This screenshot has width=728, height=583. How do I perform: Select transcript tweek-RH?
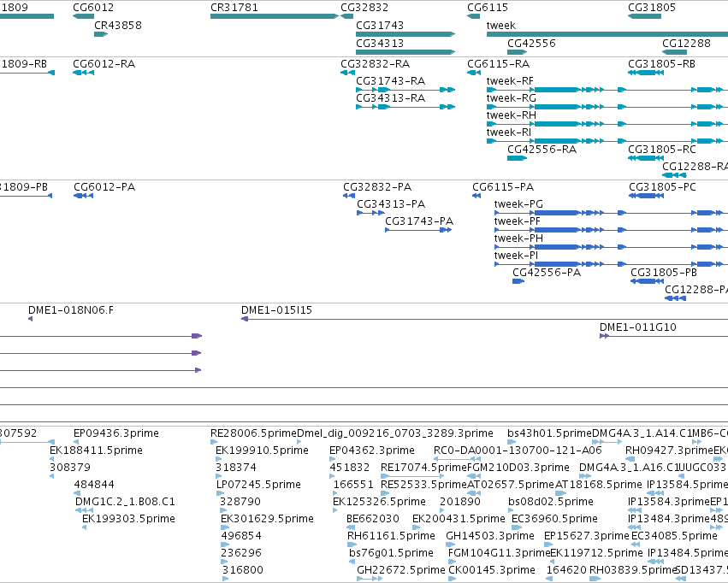pos(607,124)
